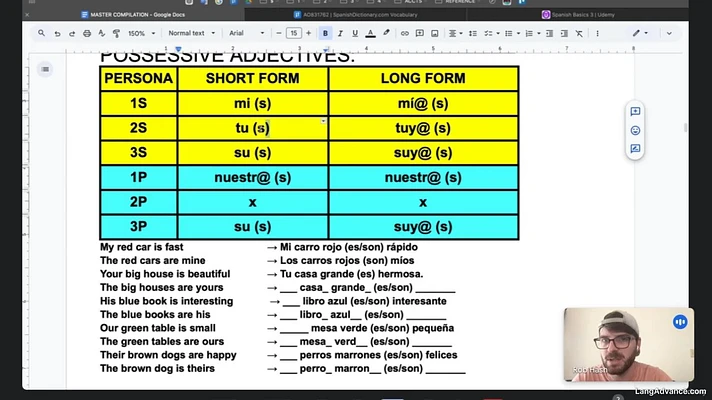
Task: Click the SHORT FORM header cell
Action: tap(252, 79)
